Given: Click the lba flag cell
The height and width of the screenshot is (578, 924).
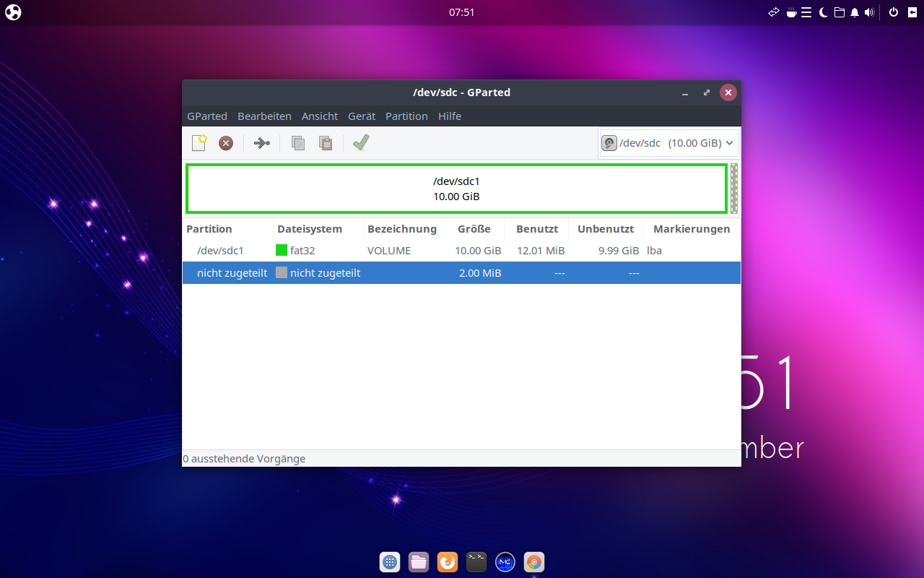Looking at the screenshot, I should pos(654,251).
